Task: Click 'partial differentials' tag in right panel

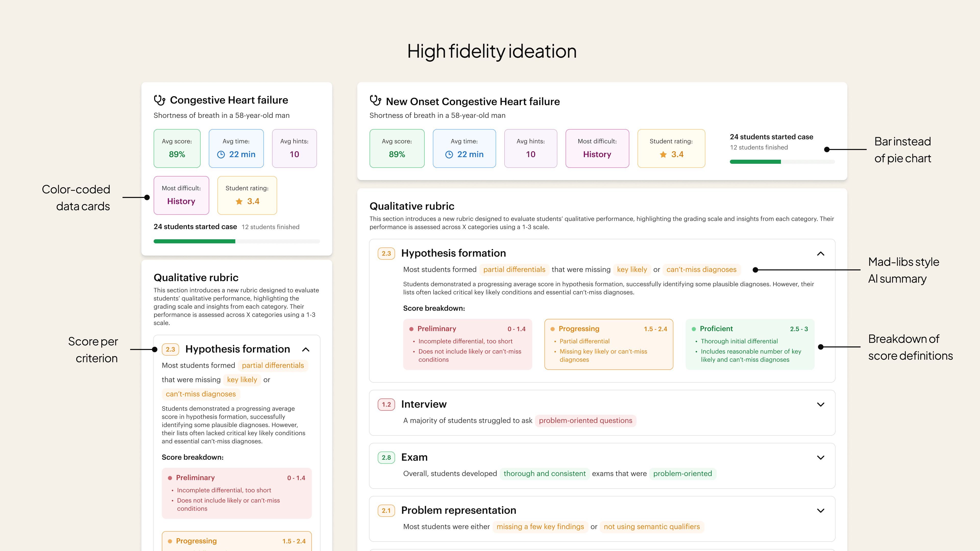Action: click(x=514, y=270)
